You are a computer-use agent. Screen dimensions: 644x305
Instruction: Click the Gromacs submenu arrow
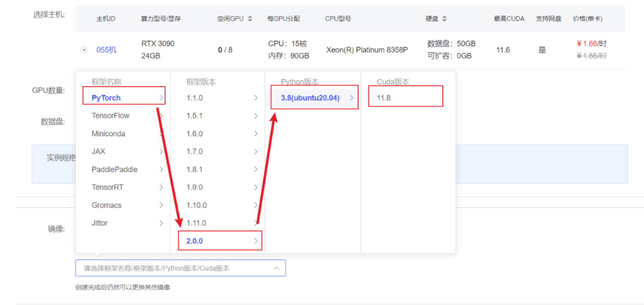(161, 205)
